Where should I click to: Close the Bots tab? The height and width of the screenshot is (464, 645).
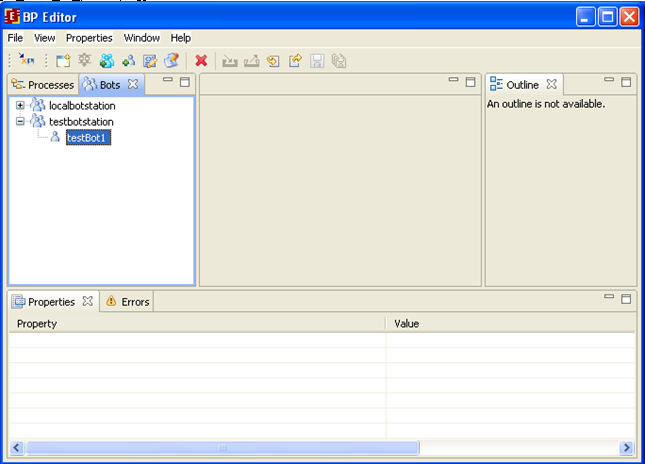(133, 84)
